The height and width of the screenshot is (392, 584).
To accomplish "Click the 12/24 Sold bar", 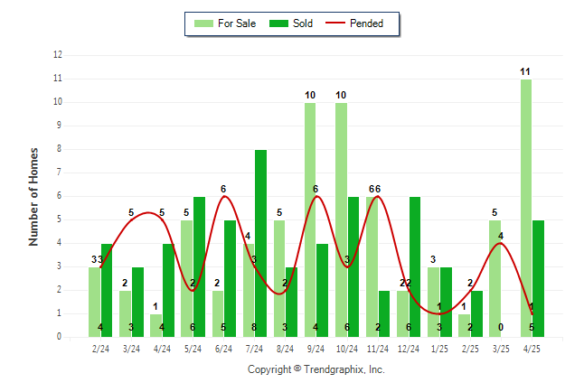I will (x=415, y=267).
